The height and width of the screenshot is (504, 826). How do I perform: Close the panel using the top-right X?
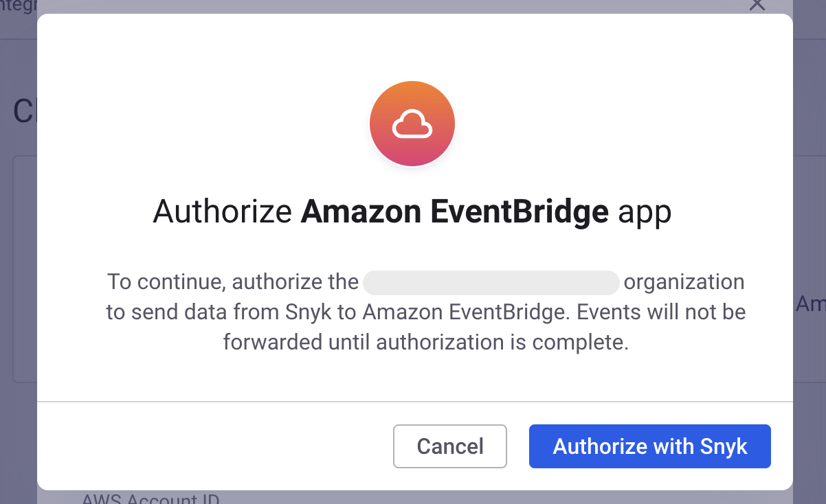(757, 4)
